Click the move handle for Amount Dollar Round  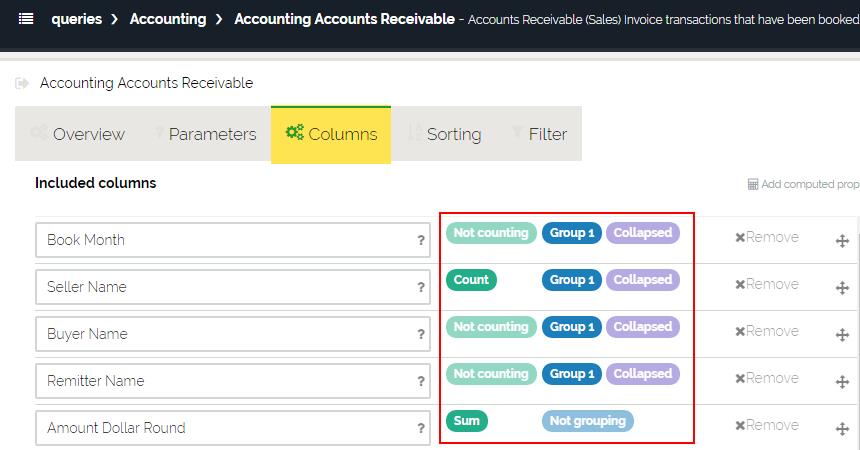click(842, 428)
